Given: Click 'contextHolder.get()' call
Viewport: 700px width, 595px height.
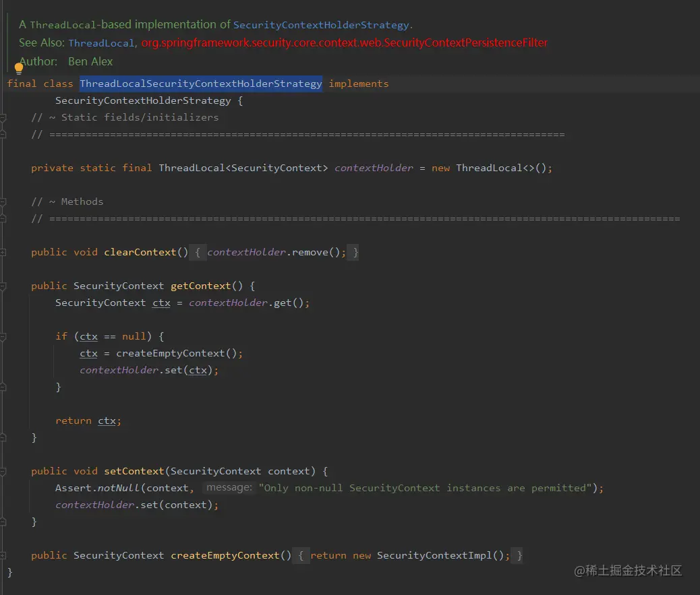Looking at the screenshot, I should coord(246,303).
